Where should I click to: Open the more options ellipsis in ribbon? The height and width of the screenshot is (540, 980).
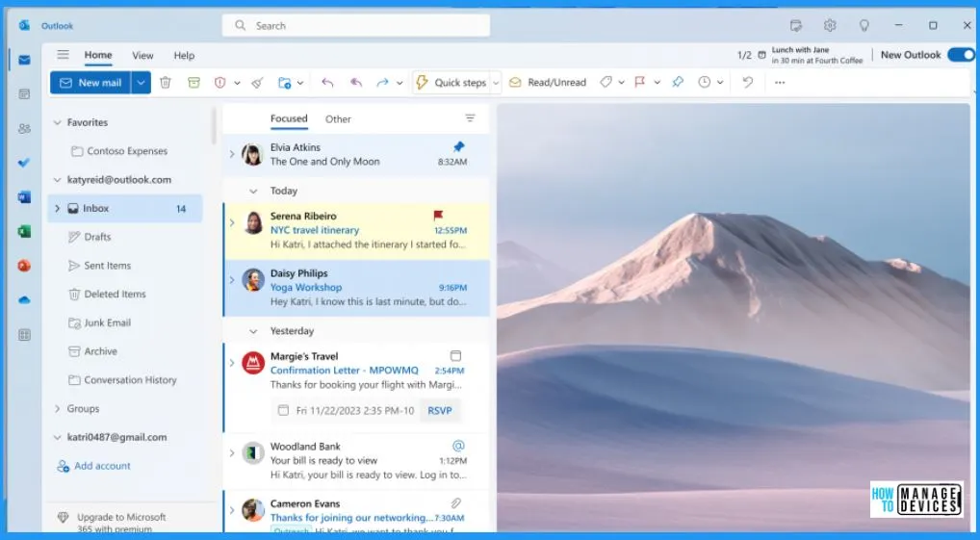780,83
